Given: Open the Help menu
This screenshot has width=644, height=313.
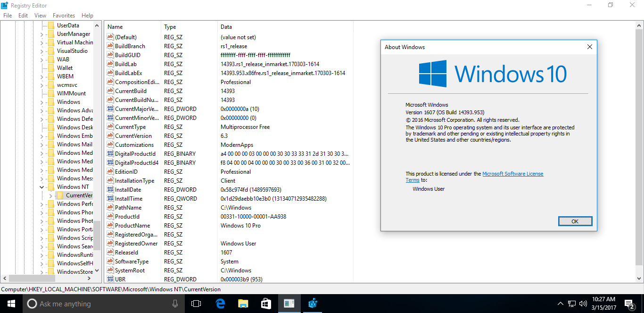Looking at the screenshot, I should coord(87,16).
